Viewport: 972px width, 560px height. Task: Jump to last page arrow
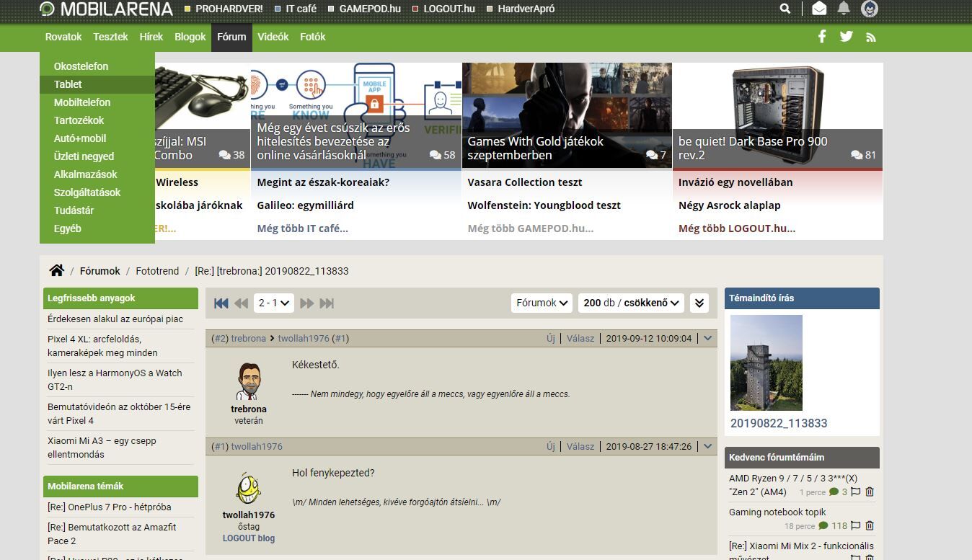[327, 303]
